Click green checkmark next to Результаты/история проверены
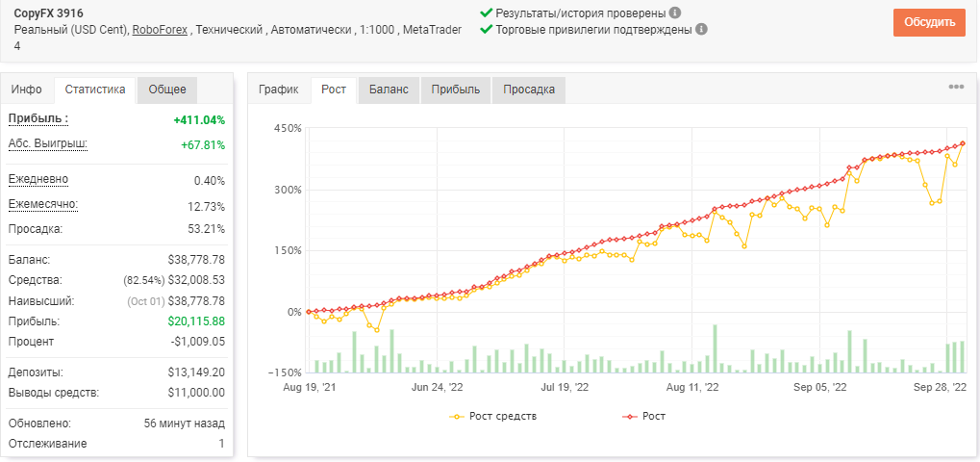The height and width of the screenshot is (462, 980). (x=486, y=13)
